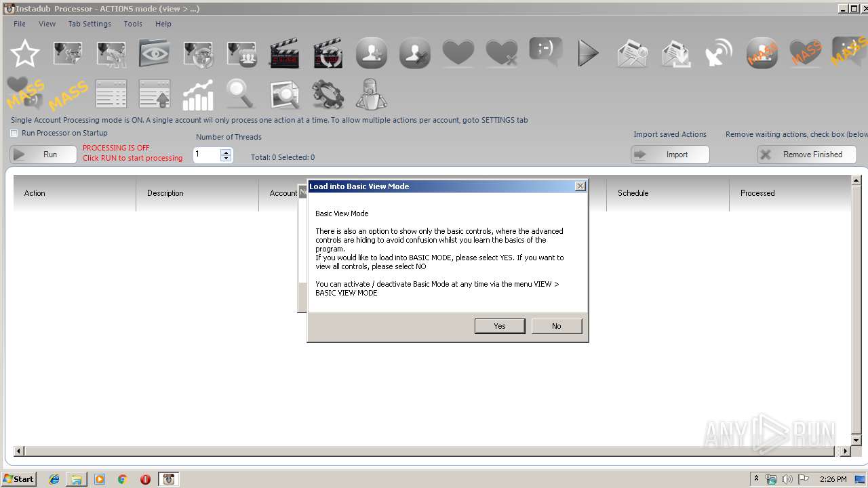
Task: Click the clapperboard with refresh arrow icon
Action: pos(328,53)
